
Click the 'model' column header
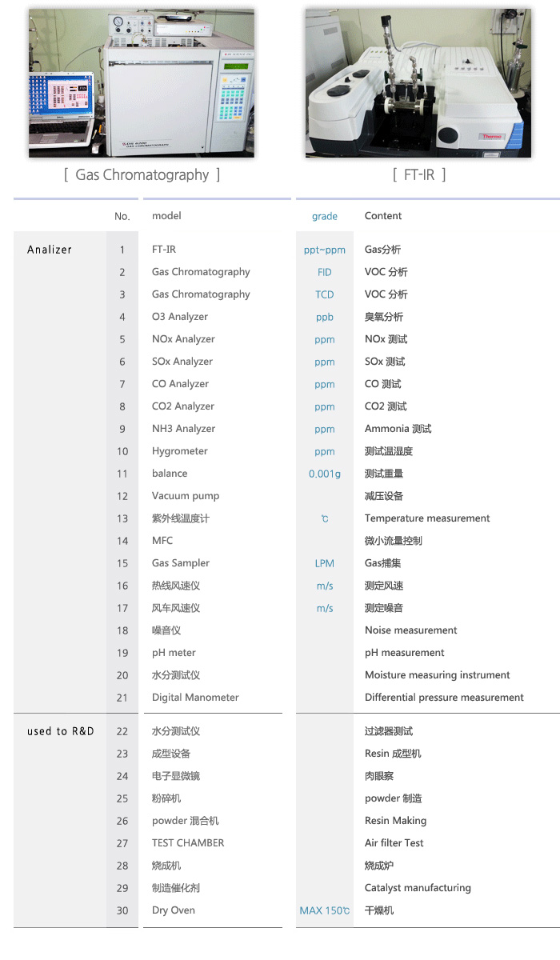click(x=166, y=216)
